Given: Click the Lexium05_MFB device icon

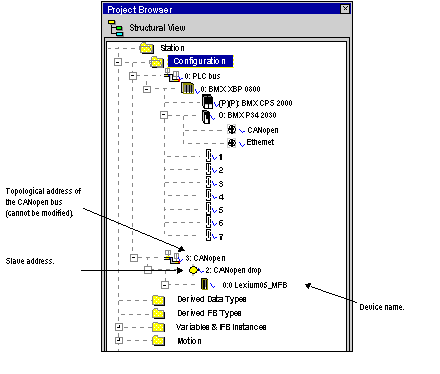Looking at the screenshot, I should pyautogui.click(x=204, y=284).
